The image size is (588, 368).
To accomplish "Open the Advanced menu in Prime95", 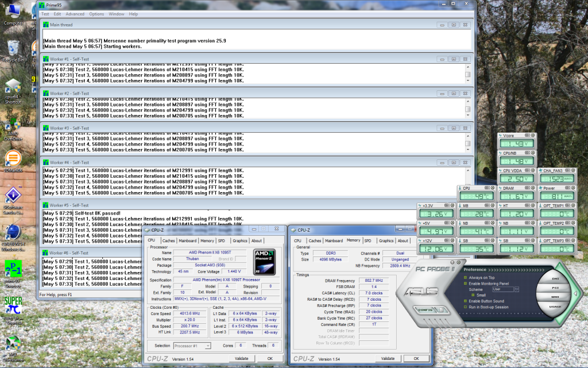I will coord(75,14).
